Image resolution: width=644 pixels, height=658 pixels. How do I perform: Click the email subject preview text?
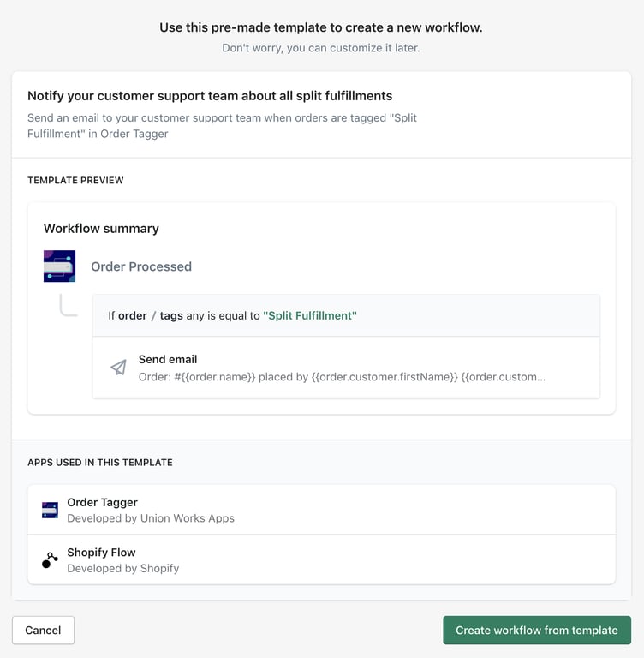click(342, 377)
